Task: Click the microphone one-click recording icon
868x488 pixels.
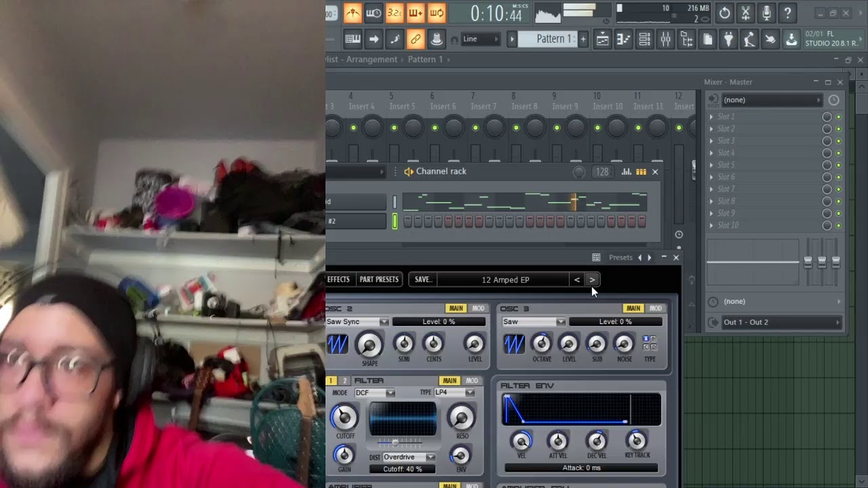Action: pyautogui.click(x=766, y=13)
